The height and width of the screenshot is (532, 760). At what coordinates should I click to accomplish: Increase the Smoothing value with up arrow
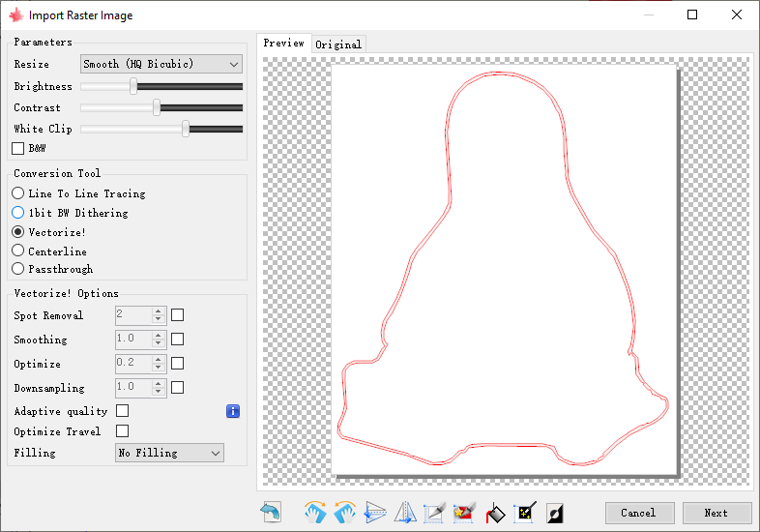tap(158, 335)
